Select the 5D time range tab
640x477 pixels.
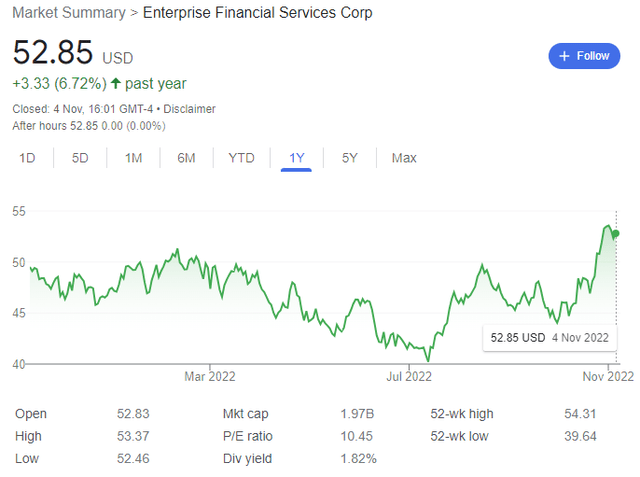(x=80, y=158)
